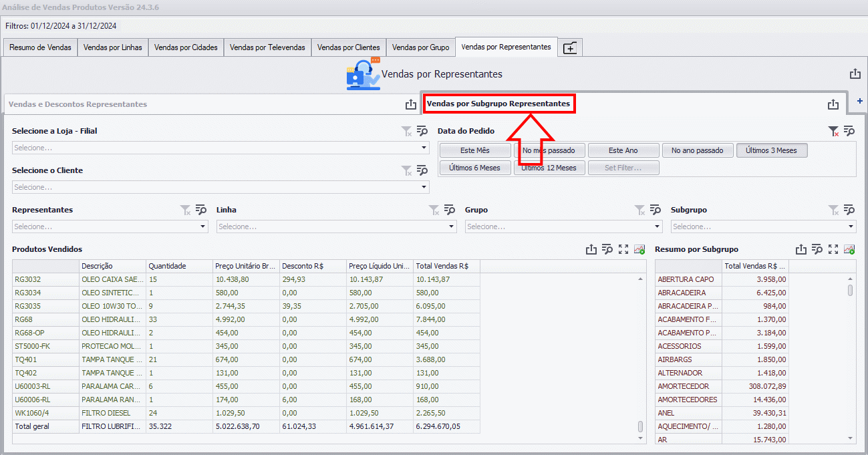Click chart image icon of Resumo por Subgrupo
The height and width of the screenshot is (455, 868).
pyautogui.click(x=849, y=249)
